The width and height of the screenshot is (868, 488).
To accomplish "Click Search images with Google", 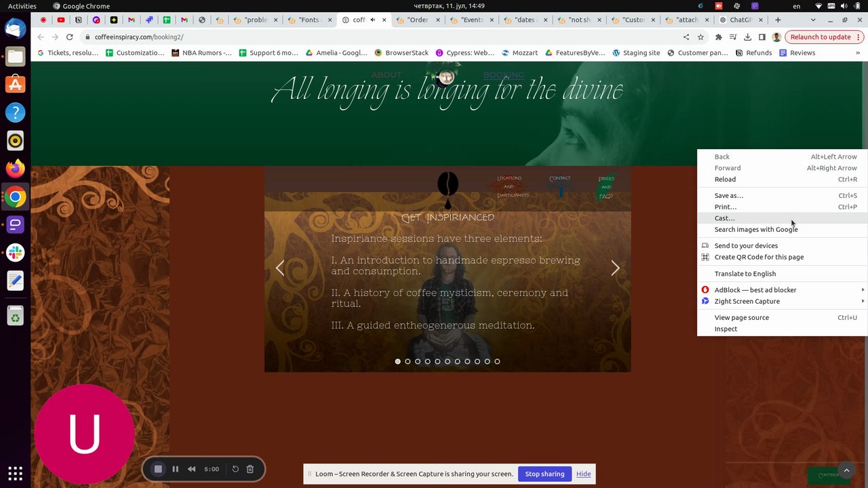I will click(783, 229).
